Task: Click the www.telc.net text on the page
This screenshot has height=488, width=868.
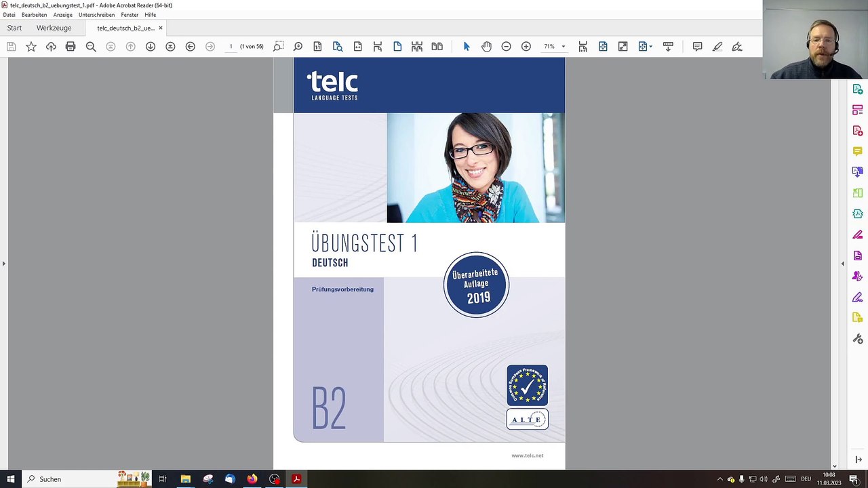Action: pyautogui.click(x=528, y=455)
